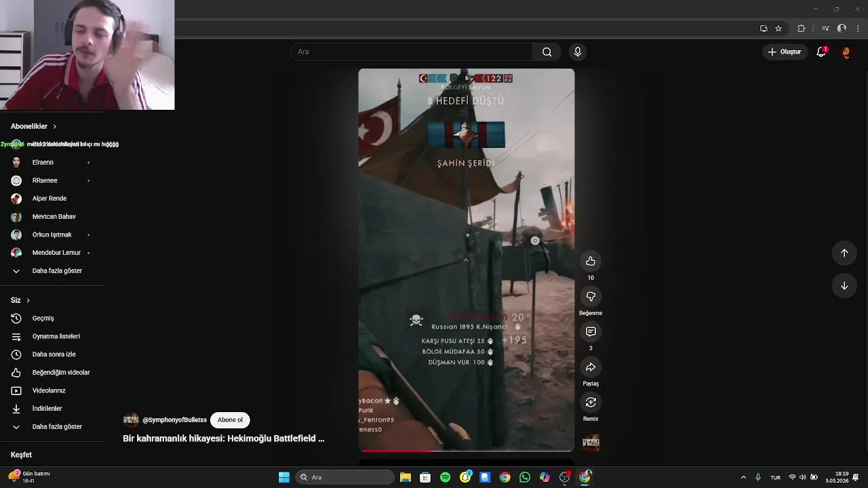Open the comments icon showing 3
Image resolution: width=868 pixels, height=488 pixels.
591,332
